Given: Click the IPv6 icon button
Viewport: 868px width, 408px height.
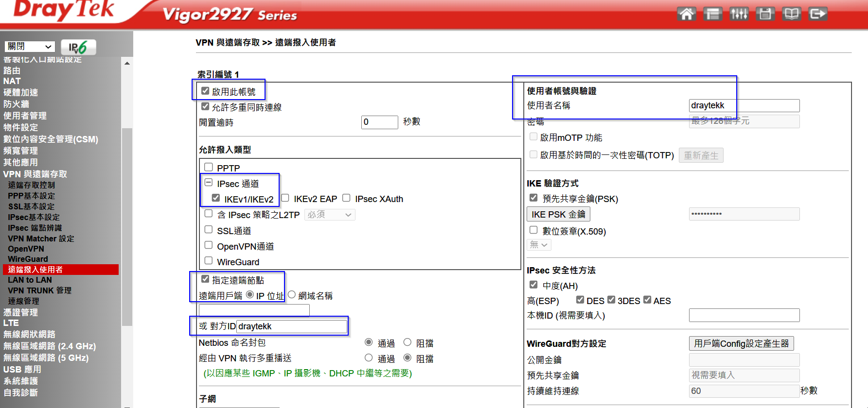Looking at the screenshot, I should 78,47.
